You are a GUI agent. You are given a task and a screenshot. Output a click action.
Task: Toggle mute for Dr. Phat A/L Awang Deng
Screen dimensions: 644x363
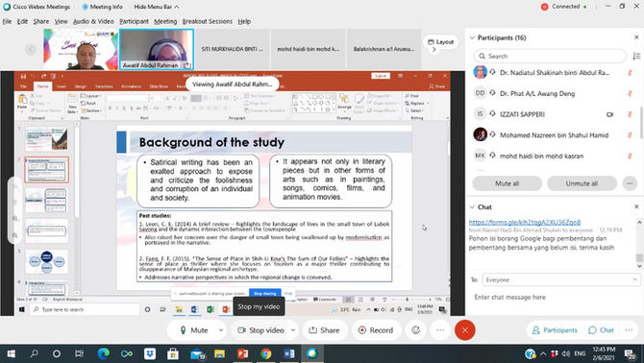tap(630, 93)
